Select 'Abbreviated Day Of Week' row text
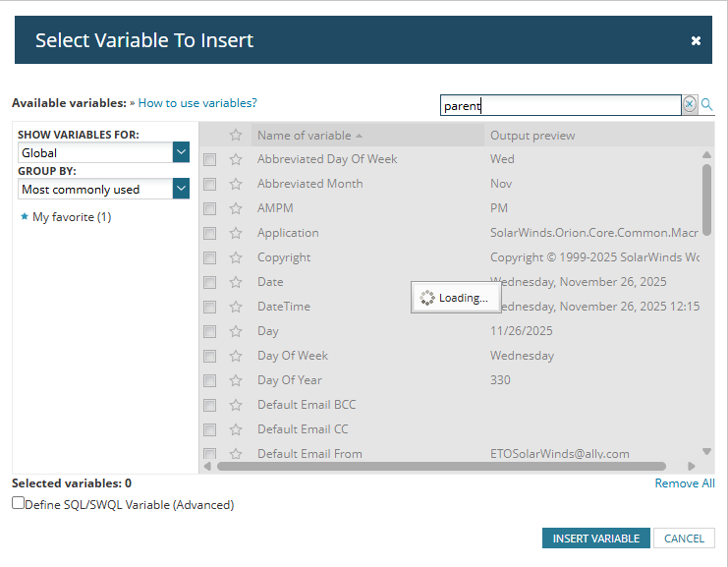The width and height of the screenshot is (728, 567). point(327,159)
